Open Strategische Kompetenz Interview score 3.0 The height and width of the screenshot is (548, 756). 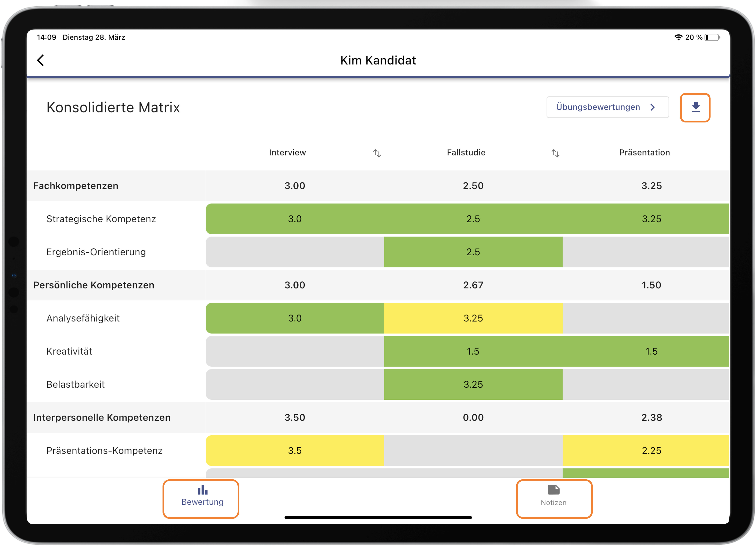tap(295, 219)
